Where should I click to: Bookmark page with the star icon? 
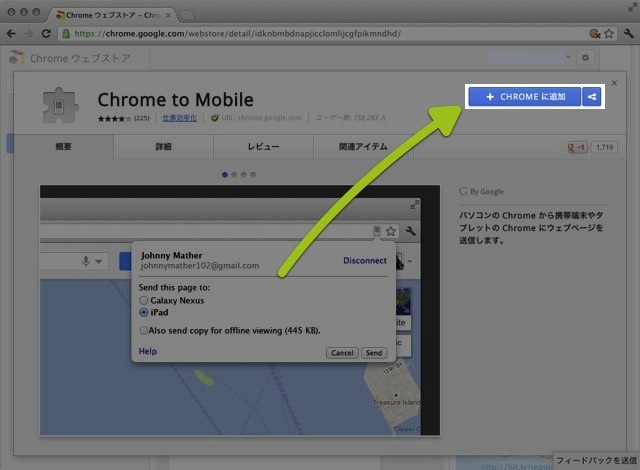(x=609, y=33)
